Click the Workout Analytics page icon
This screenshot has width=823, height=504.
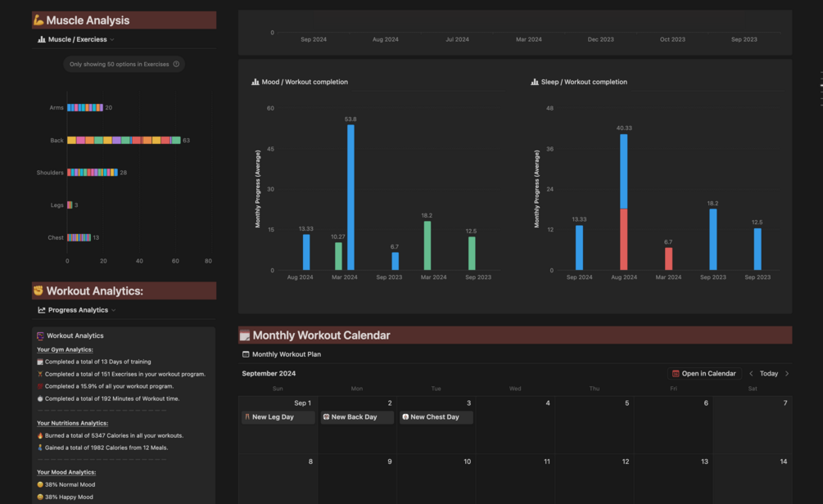(x=40, y=335)
